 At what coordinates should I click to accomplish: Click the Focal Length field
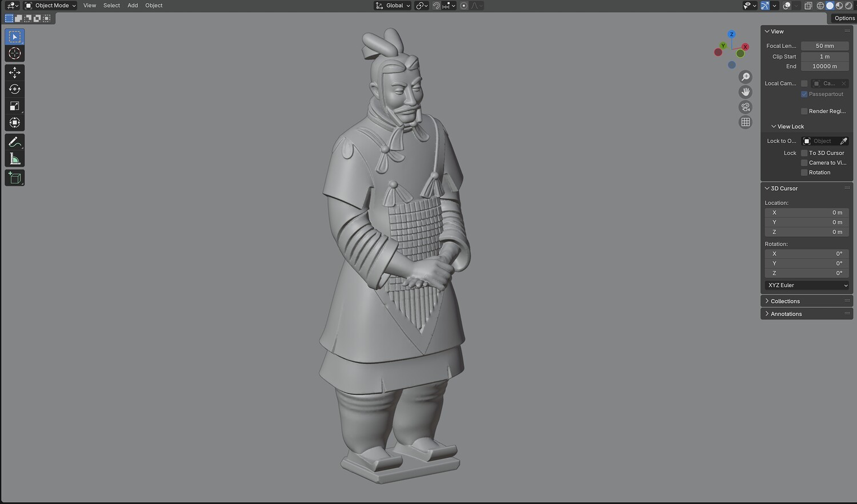(824, 46)
